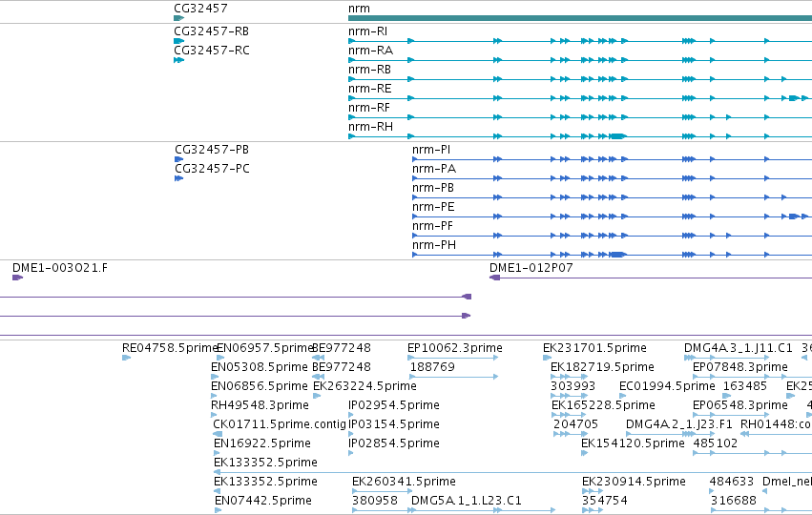The image size is (812, 515).
Task: Open the EN07442.5prime EST label
Action: coord(263,501)
